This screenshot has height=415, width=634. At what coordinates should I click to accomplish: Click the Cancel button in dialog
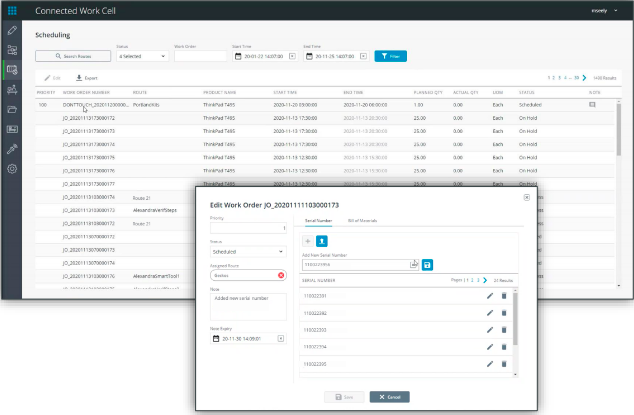click(x=389, y=396)
